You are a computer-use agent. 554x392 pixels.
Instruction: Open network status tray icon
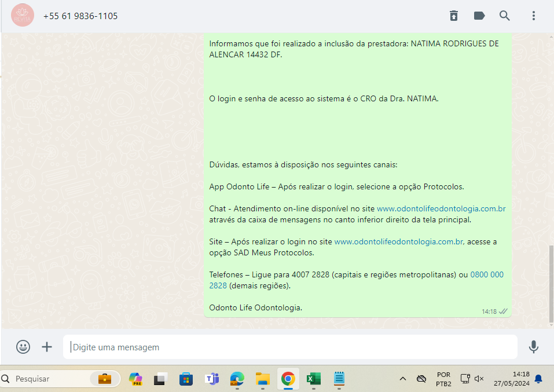point(465,379)
